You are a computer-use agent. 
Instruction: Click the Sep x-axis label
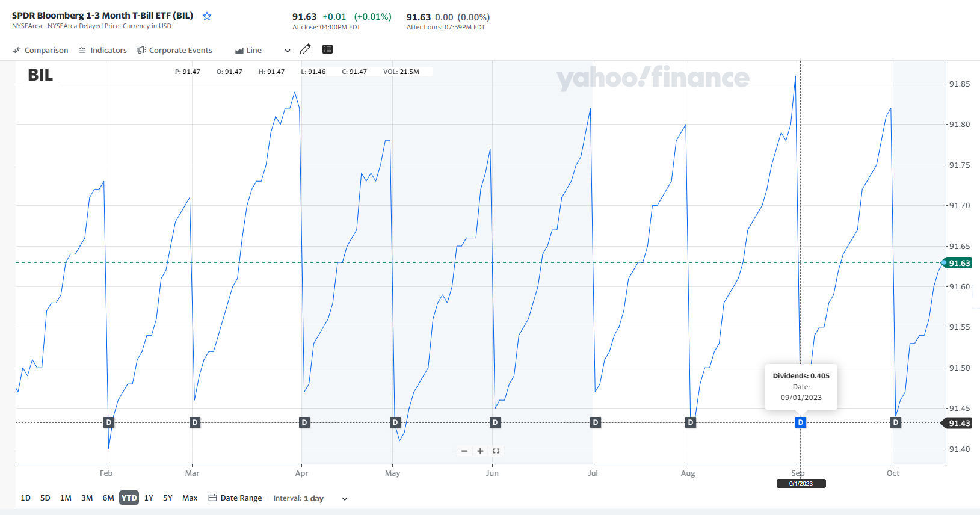tap(798, 473)
